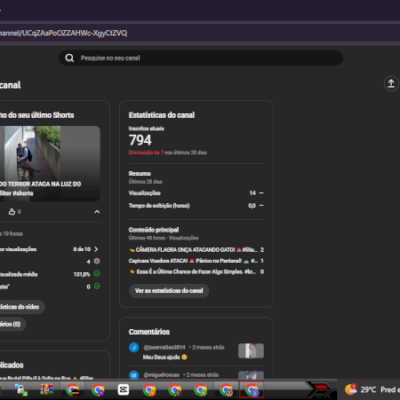Click the "Diminuição de 7" subscriber change text

tap(146, 152)
